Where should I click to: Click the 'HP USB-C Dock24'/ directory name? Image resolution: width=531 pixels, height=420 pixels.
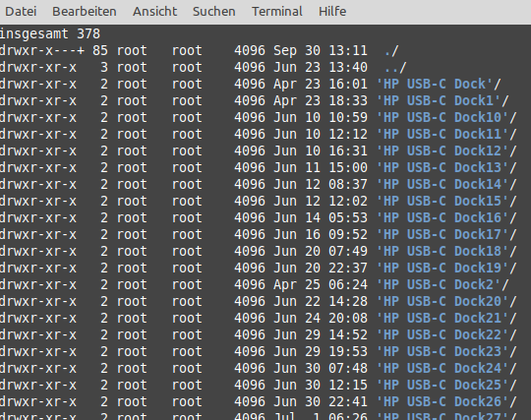pos(446,369)
